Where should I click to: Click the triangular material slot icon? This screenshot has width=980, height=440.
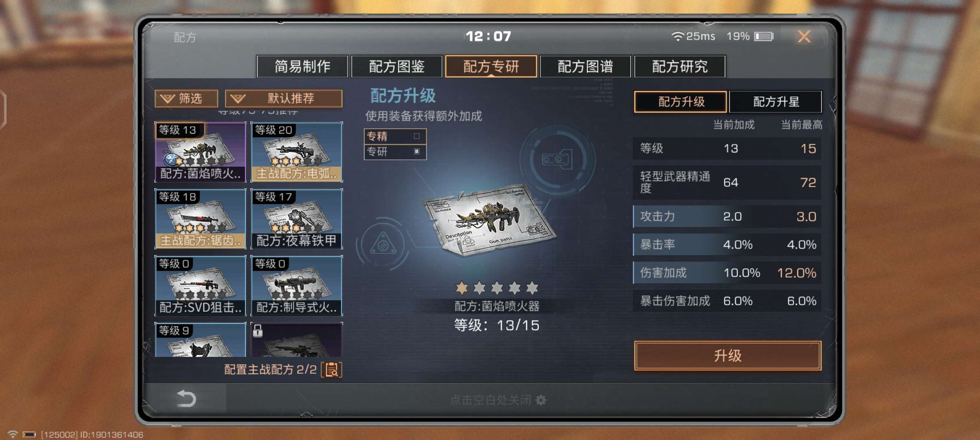383,244
